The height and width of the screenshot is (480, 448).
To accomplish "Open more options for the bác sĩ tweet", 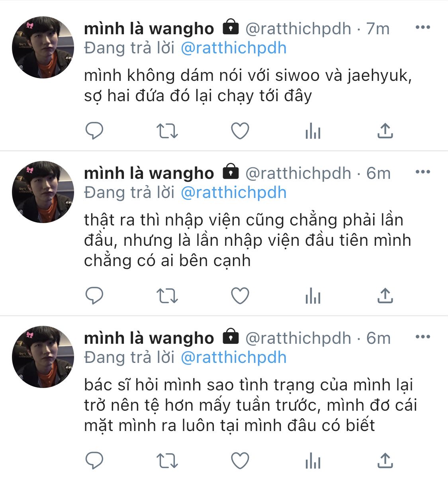I will pyautogui.click(x=423, y=337).
